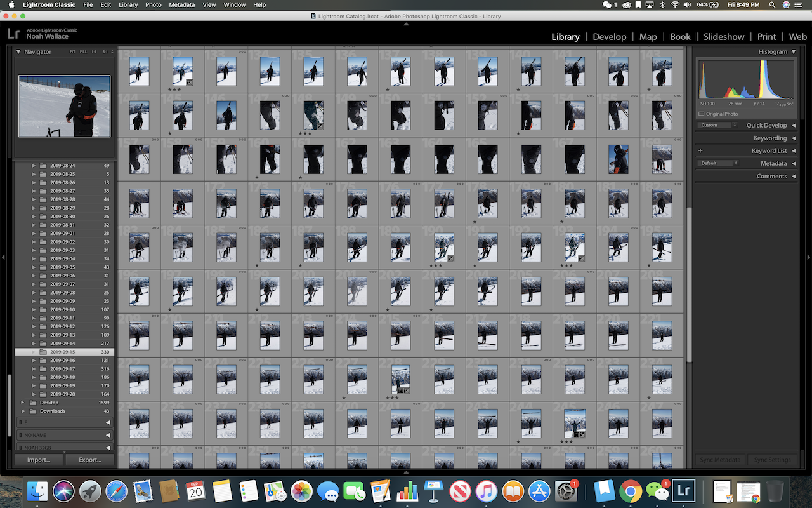Image resolution: width=812 pixels, height=508 pixels.
Task: Add keyword with the plus icon
Action: pyautogui.click(x=700, y=151)
